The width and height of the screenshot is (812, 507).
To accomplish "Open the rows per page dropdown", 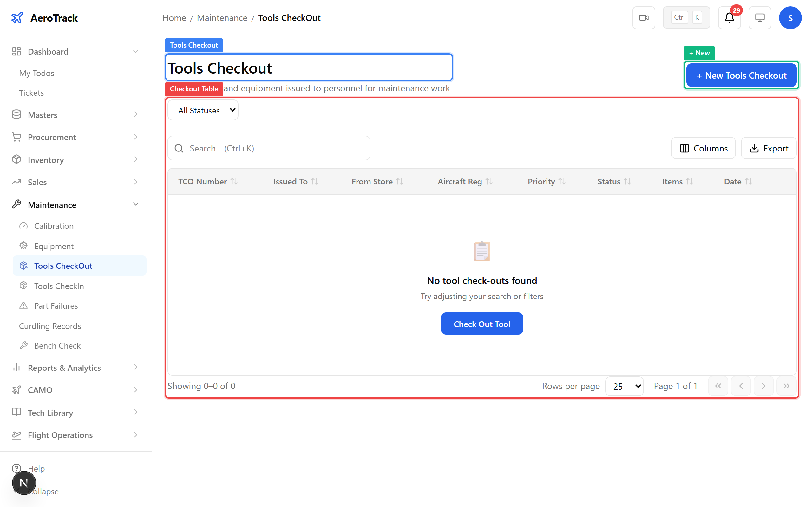I will 624,386.
